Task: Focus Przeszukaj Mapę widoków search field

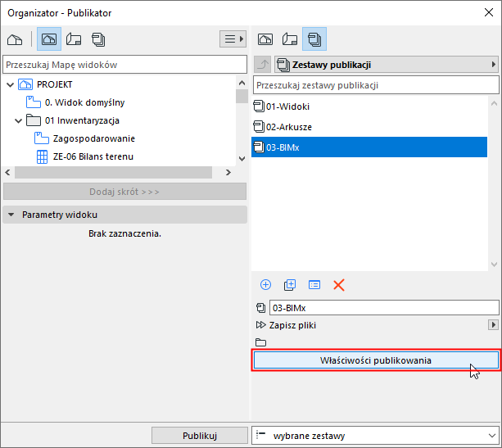Action: coord(124,65)
